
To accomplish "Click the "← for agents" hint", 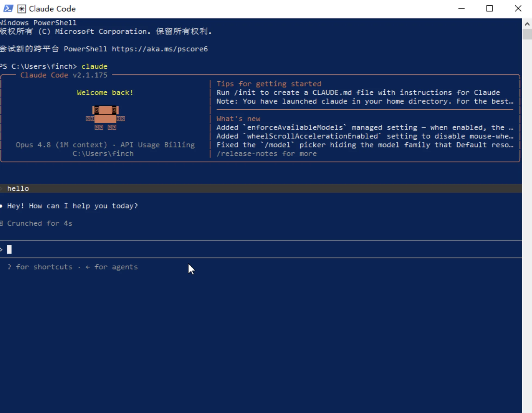I will [112, 267].
